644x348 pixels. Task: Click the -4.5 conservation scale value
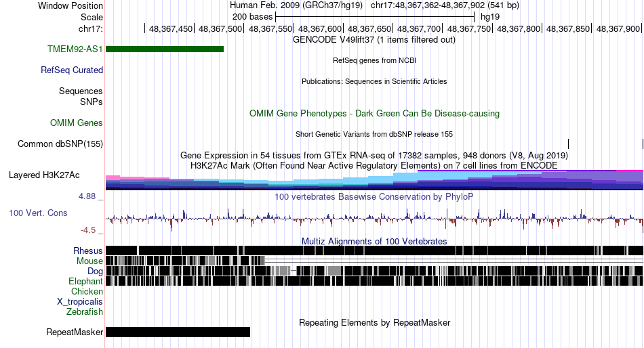[x=88, y=230]
